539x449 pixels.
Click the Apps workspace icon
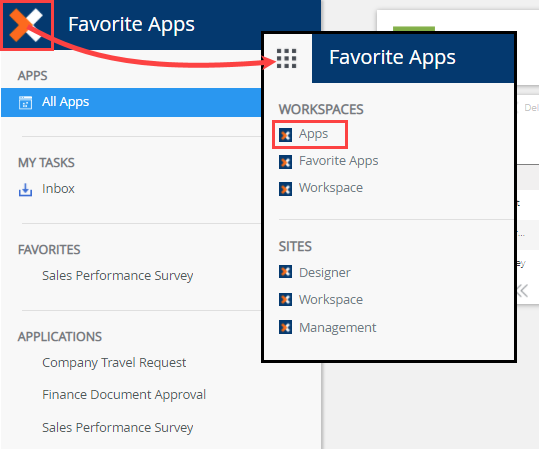click(x=285, y=135)
